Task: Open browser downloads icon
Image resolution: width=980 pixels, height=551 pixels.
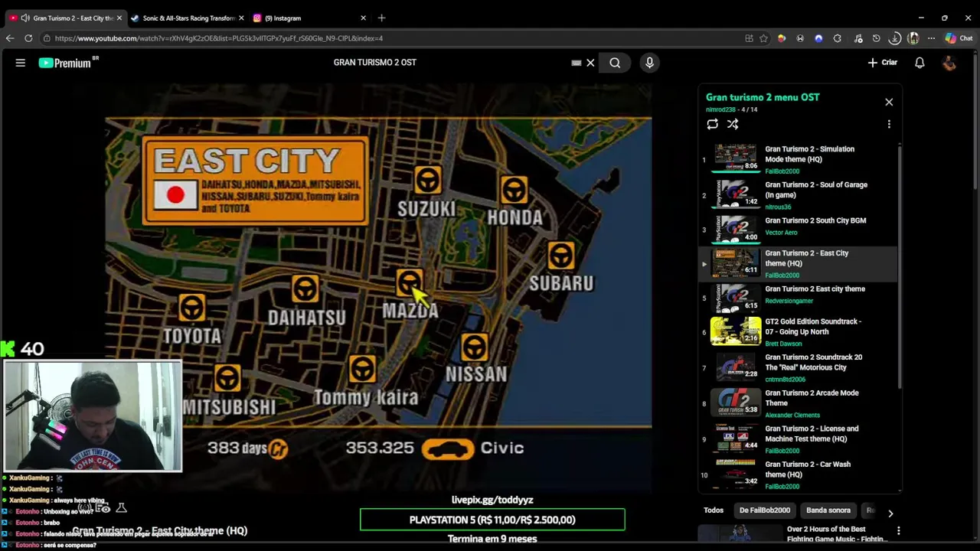Action: (x=895, y=38)
